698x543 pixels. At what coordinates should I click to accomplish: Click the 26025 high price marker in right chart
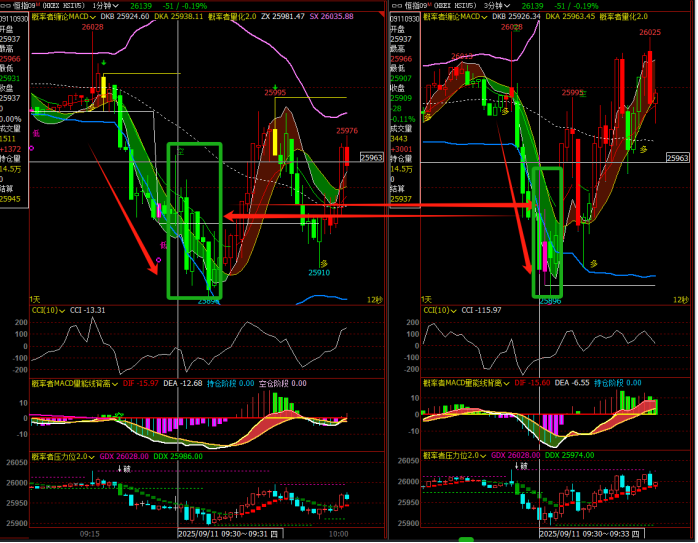[x=650, y=33]
